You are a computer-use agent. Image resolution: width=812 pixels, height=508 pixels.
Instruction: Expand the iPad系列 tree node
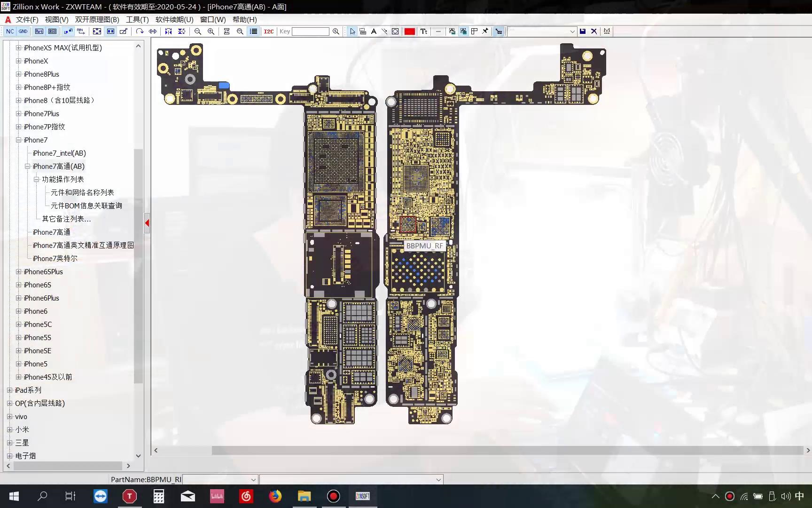coord(9,390)
